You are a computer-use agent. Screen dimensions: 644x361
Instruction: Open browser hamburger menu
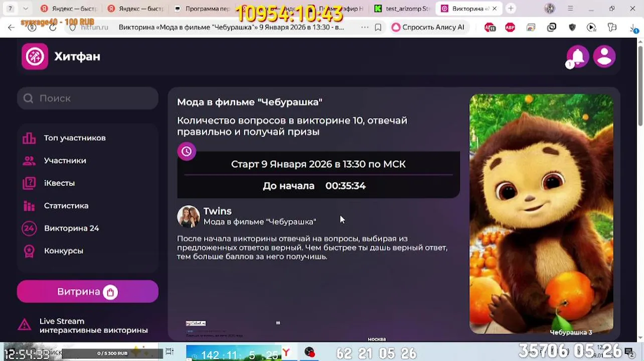(570, 9)
